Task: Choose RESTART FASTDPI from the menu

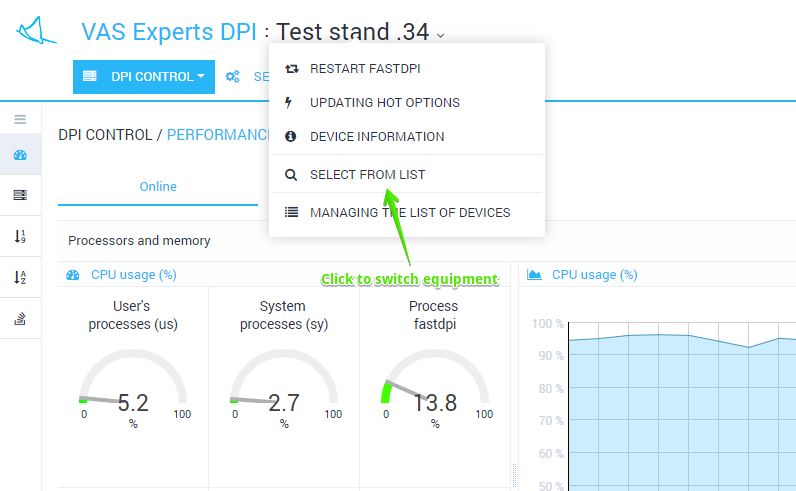Action: (367, 69)
